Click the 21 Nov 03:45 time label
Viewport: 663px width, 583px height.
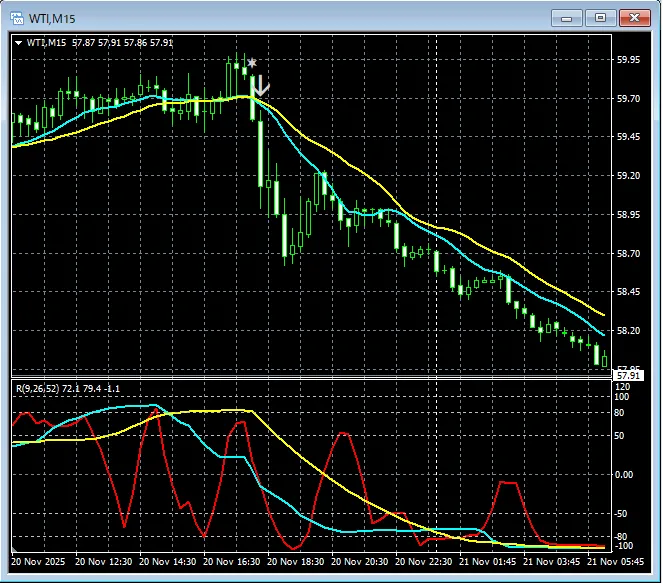click(x=551, y=562)
